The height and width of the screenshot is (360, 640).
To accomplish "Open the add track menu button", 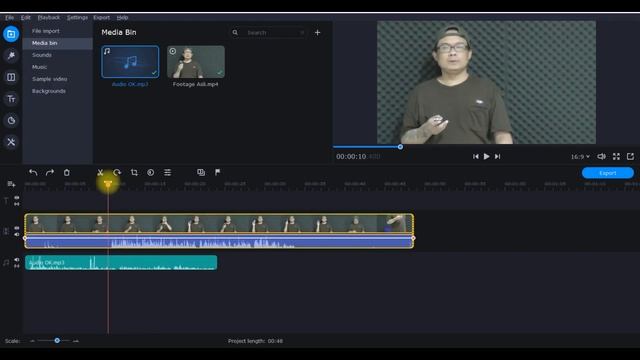I will click(x=11, y=184).
